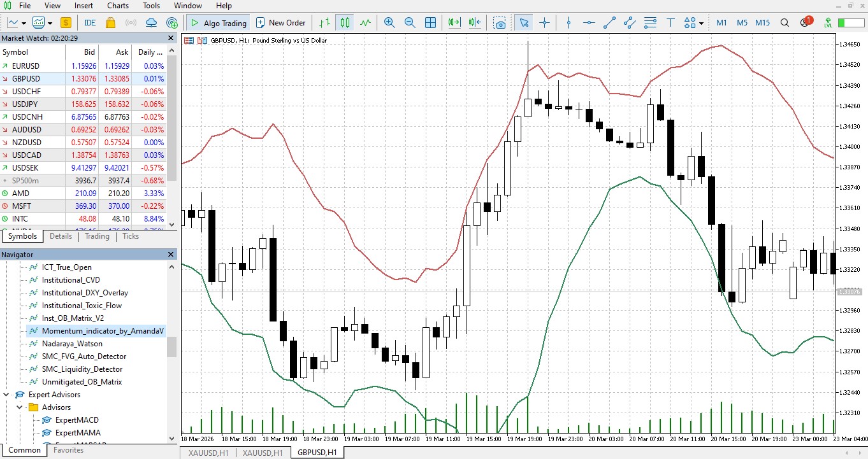The height and width of the screenshot is (459, 868).
Task: Switch chart to line chart style
Action: [x=365, y=23]
